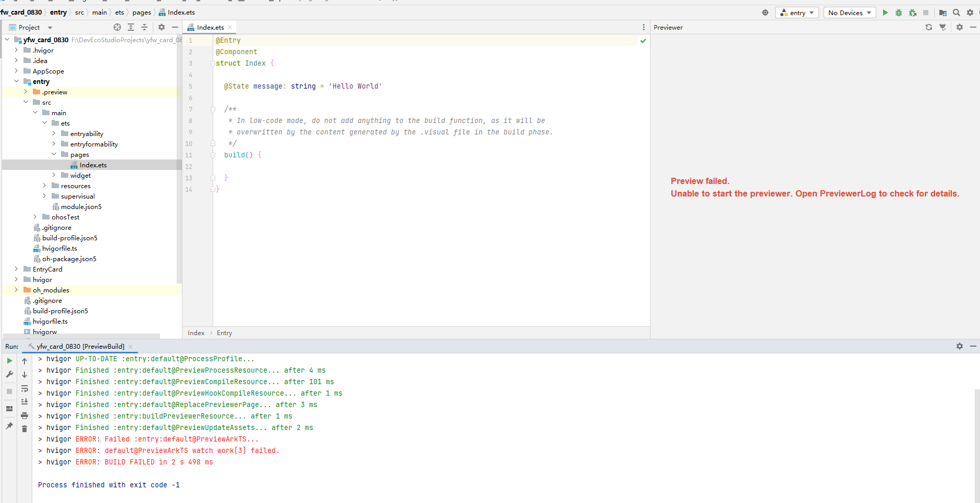Clear all Run console output trash icon
Image resolution: width=980 pixels, height=503 pixels.
24,428
